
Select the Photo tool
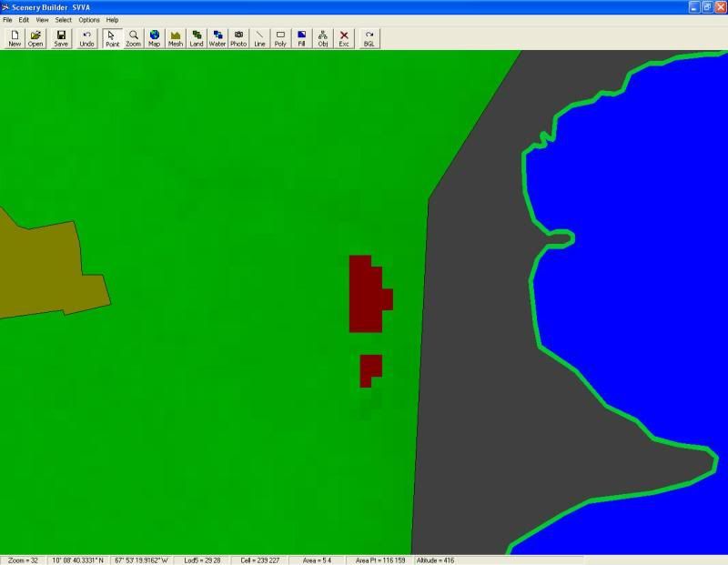pos(238,36)
